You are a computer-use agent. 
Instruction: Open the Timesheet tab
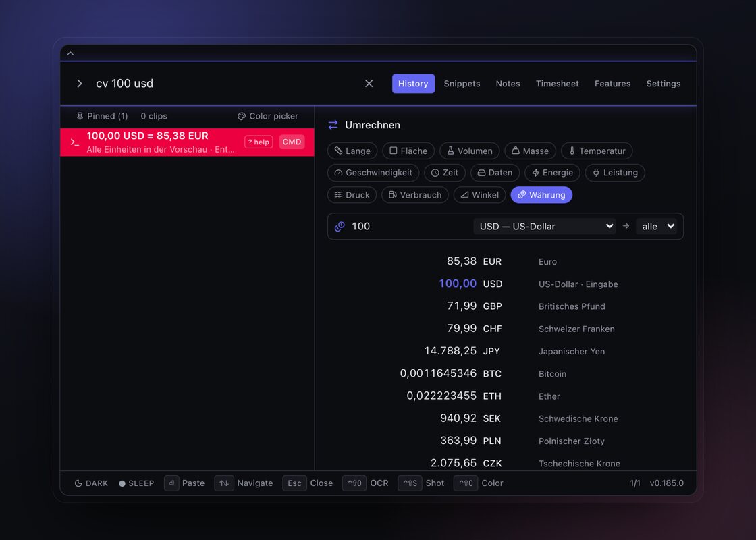pos(558,84)
